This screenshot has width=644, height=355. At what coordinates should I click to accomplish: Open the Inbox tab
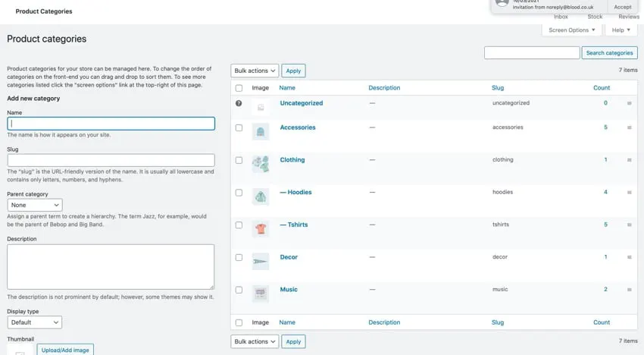[x=561, y=17]
